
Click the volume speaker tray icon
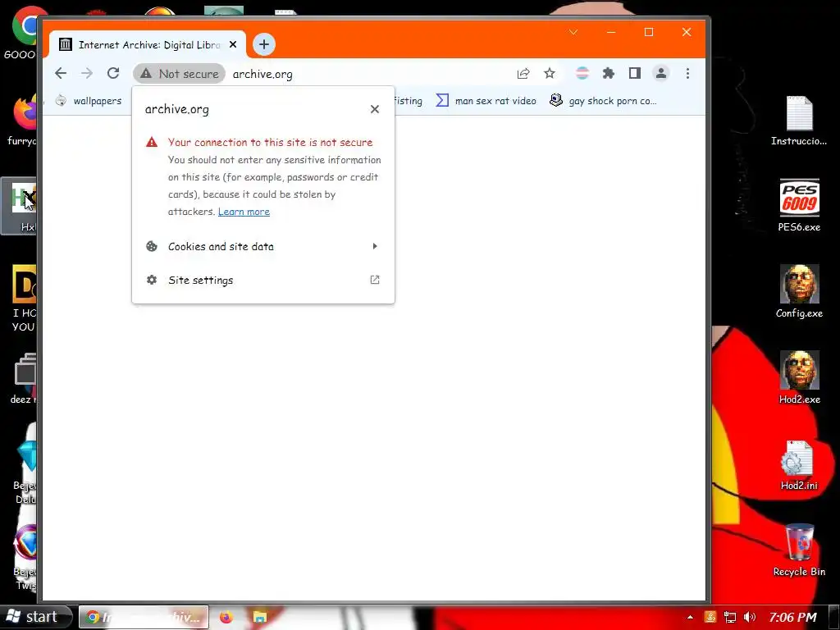click(x=750, y=617)
